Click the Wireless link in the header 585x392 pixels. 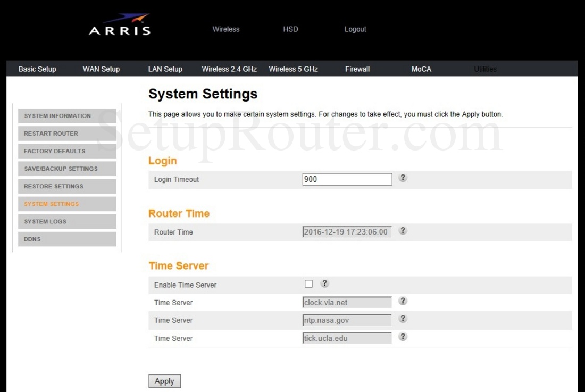point(225,29)
